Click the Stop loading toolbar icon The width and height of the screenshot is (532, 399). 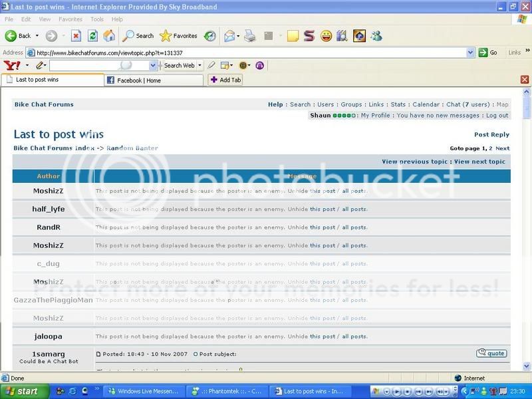[x=76, y=36]
